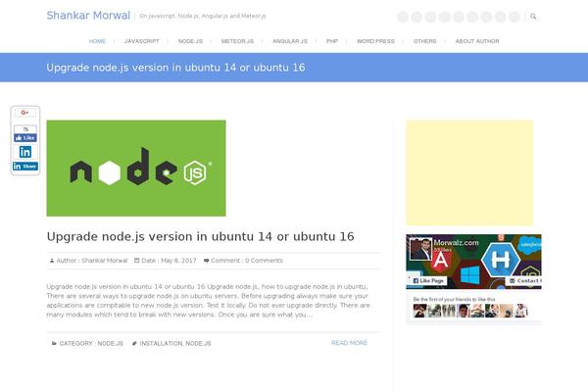
Task: Click the 0 Comments link
Action: (264, 261)
